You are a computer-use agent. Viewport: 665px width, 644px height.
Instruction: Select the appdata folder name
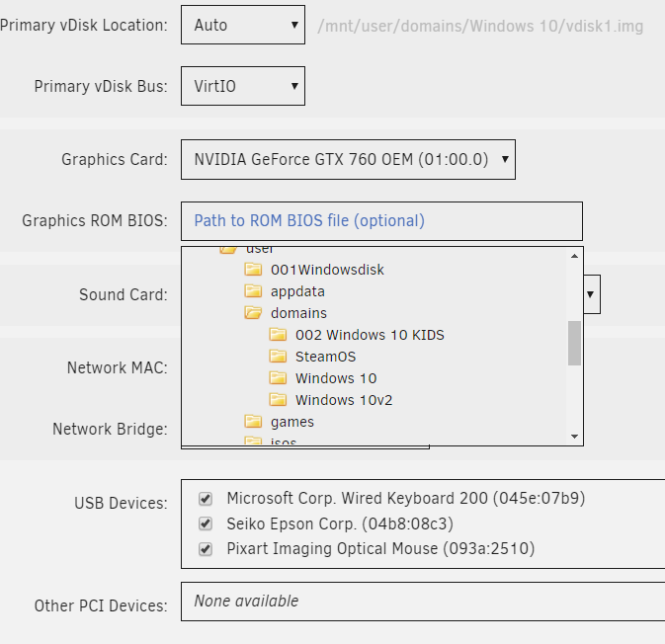[297, 291]
